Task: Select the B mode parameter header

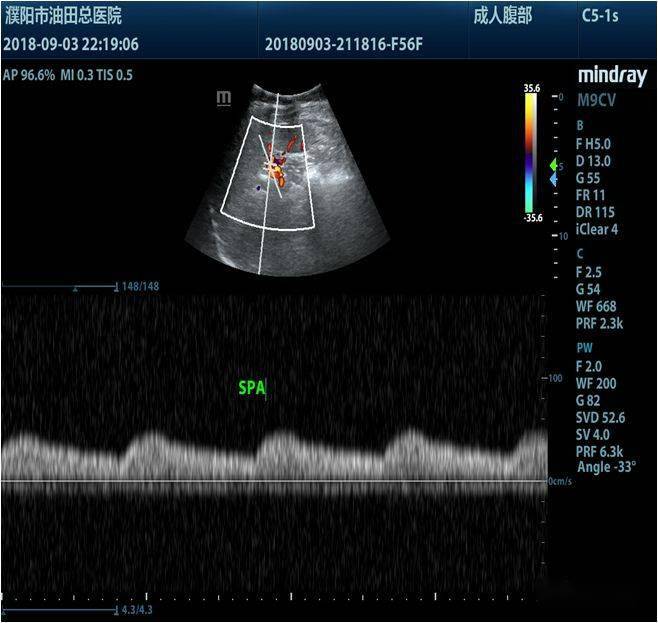Action: point(581,125)
